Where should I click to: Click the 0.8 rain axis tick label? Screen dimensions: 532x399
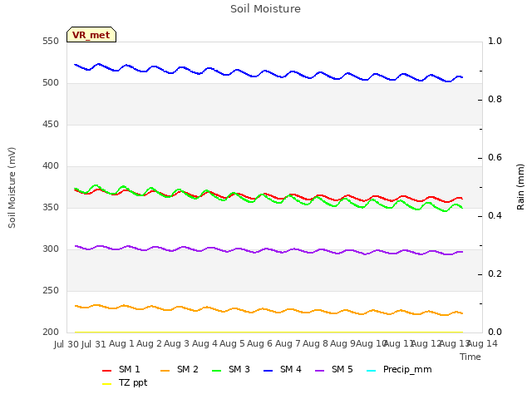pyautogui.click(x=495, y=100)
